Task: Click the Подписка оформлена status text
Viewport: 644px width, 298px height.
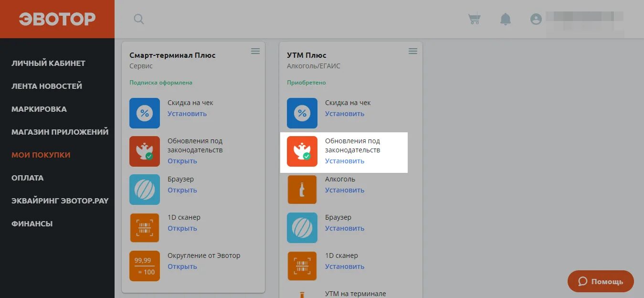Action: coord(161,83)
